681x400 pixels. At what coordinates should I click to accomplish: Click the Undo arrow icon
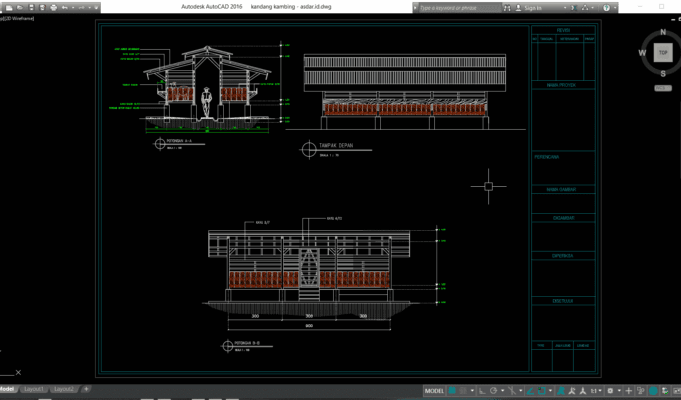click(64, 8)
